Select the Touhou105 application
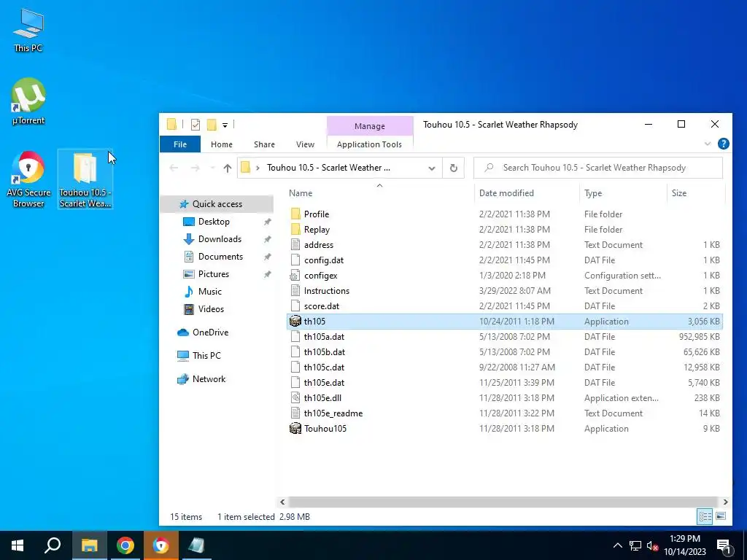 coord(504,429)
